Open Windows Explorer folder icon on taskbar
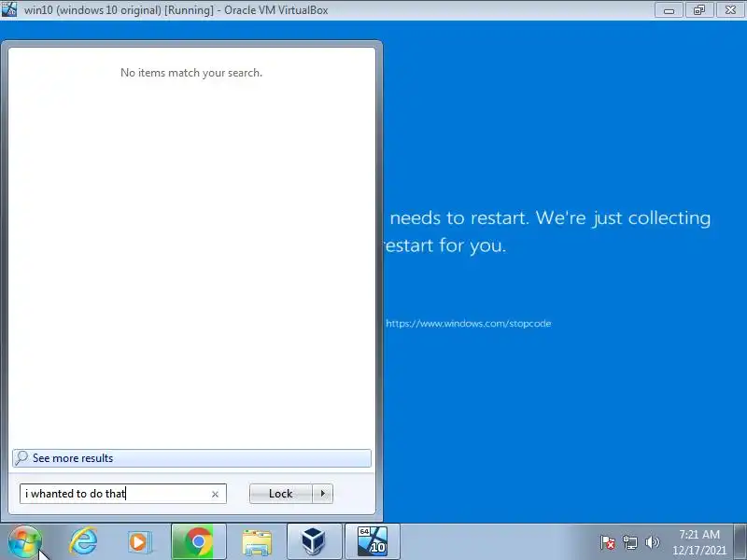Viewport: 747px width, 560px height. (x=257, y=542)
